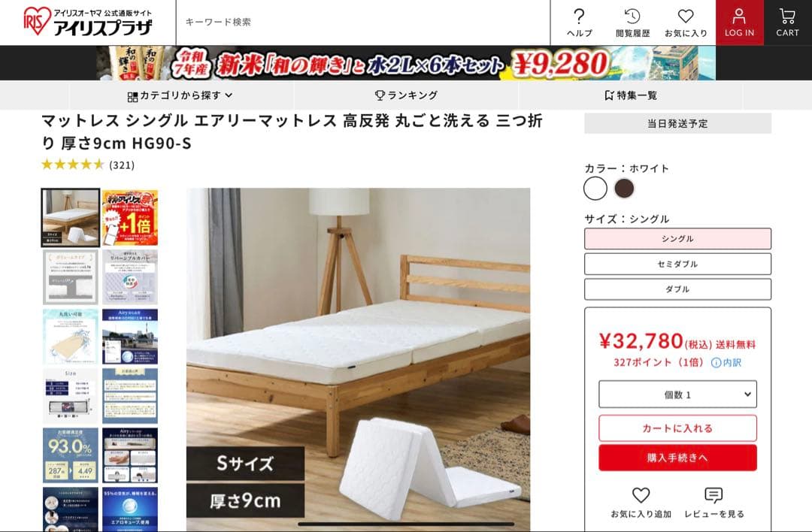Select ダブル size option

677,289
